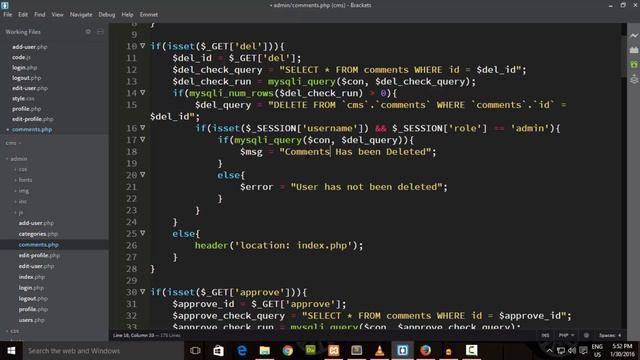Fold the else block at line 25

pos(142,233)
